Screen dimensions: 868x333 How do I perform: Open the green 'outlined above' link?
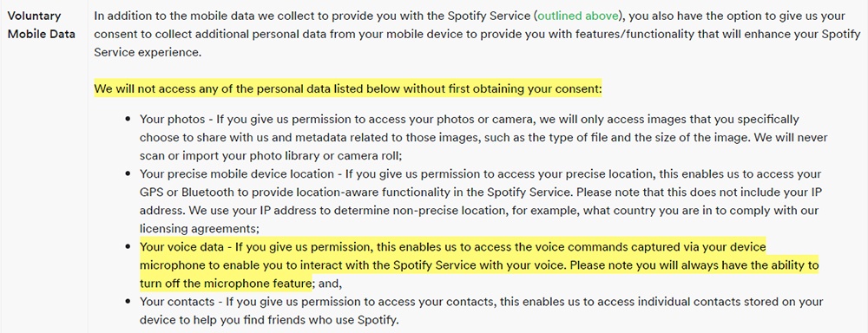click(577, 16)
